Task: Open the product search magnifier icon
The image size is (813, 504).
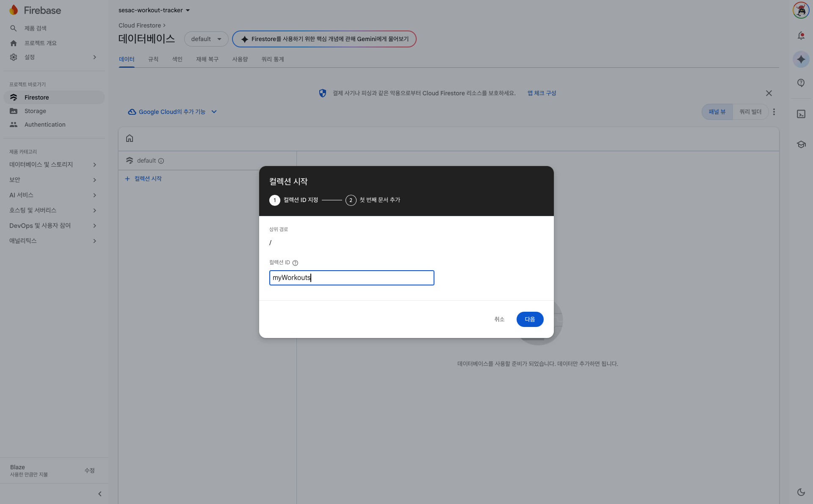Action: (14, 28)
